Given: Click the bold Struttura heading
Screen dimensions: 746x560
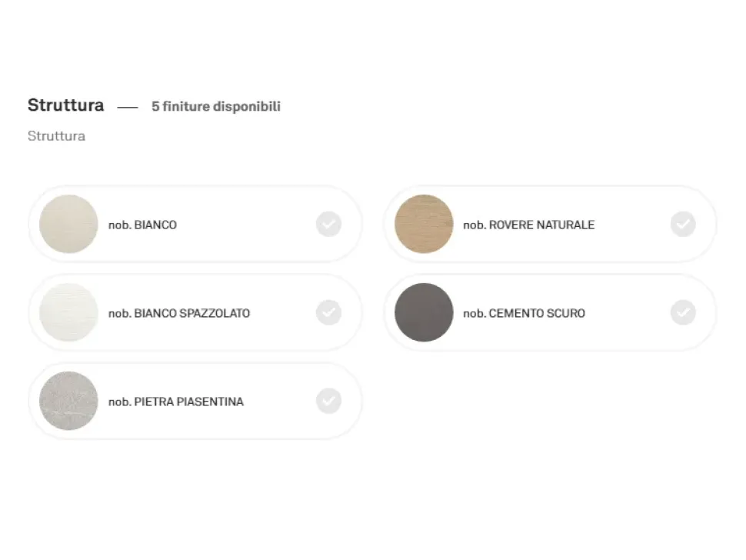Looking at the screenshot, I should [65, 105].
